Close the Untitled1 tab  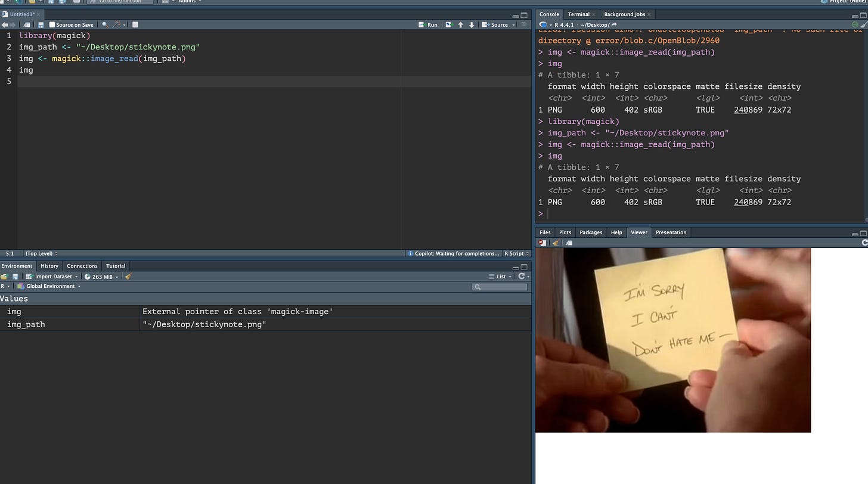(x=39, y=14)
